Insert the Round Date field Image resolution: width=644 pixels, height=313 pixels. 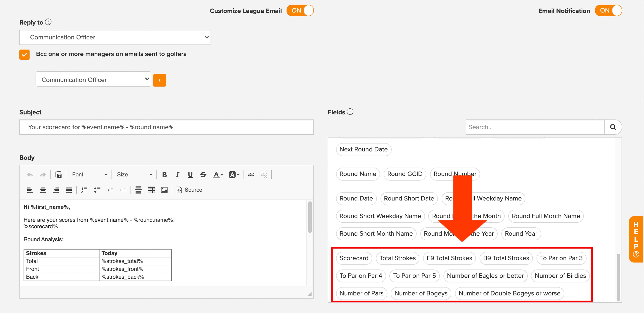pyautogui.click(x=356, y=199)
